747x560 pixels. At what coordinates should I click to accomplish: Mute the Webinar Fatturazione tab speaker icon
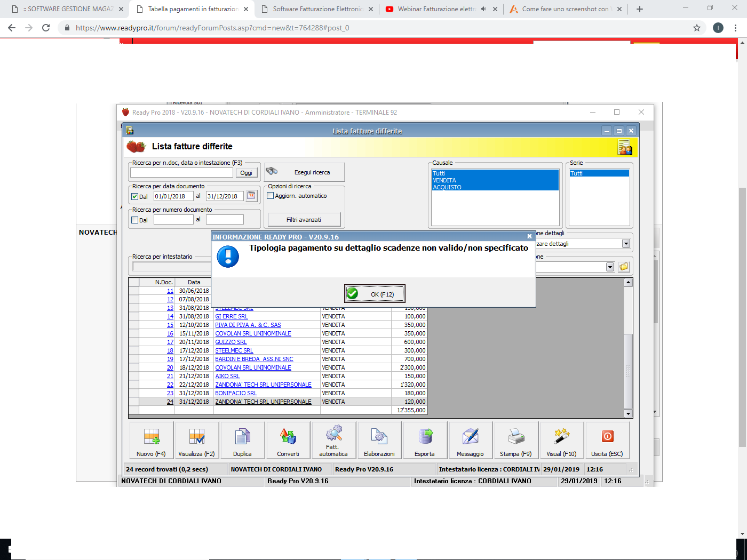[x=483, y=9]
